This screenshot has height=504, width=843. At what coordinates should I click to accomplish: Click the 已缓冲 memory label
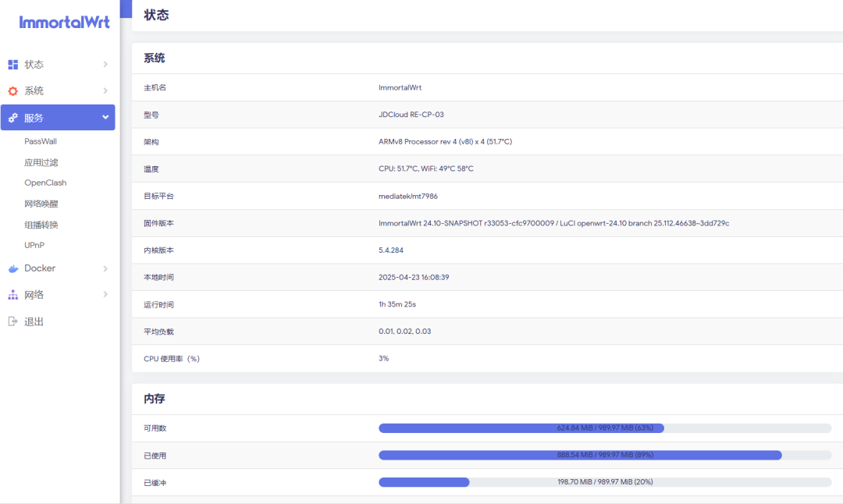coord(155,483)
